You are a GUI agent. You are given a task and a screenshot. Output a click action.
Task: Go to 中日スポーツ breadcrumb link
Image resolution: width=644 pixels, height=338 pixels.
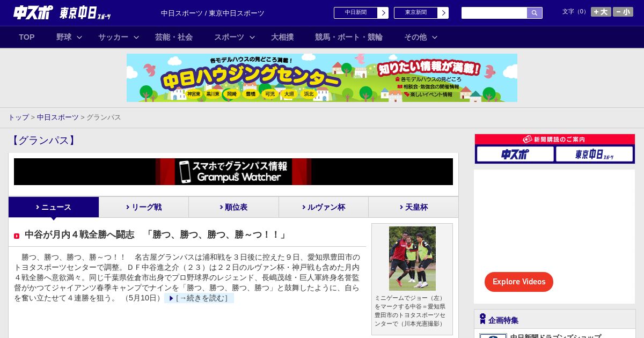coord(58,117)
